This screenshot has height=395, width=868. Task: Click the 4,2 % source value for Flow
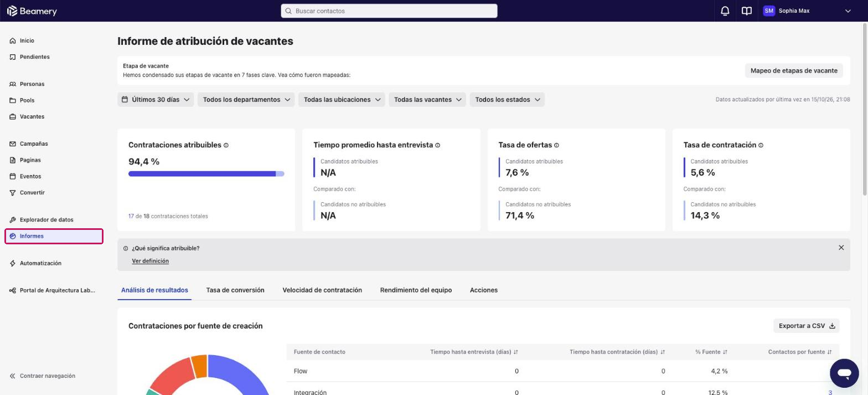coord(719,371)
